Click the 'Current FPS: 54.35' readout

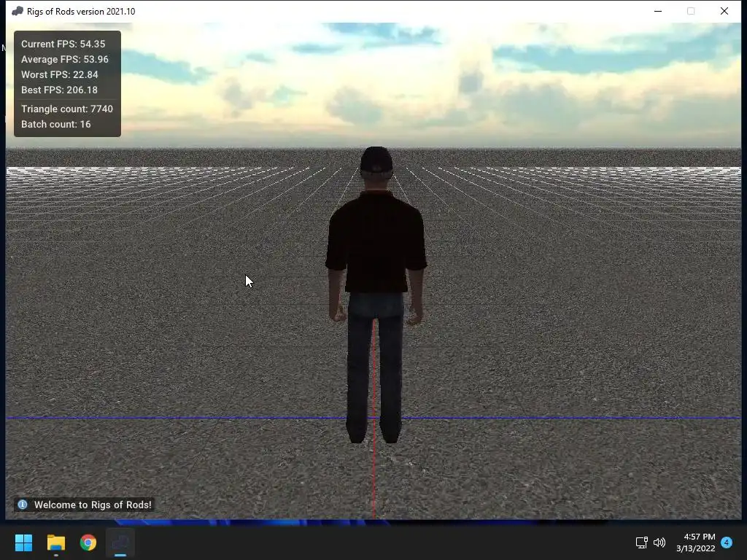pos(63,44)
